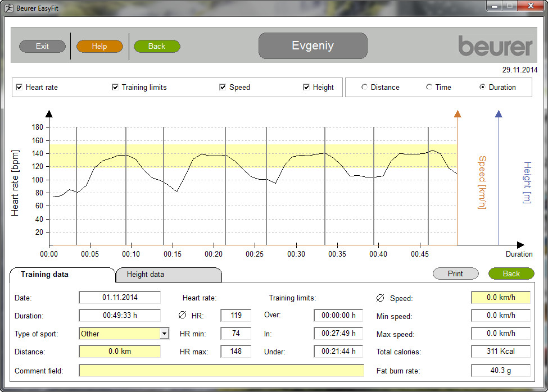Open the Training data tab
The width and height of the screenshot is (548, 392).
[62, 275]
